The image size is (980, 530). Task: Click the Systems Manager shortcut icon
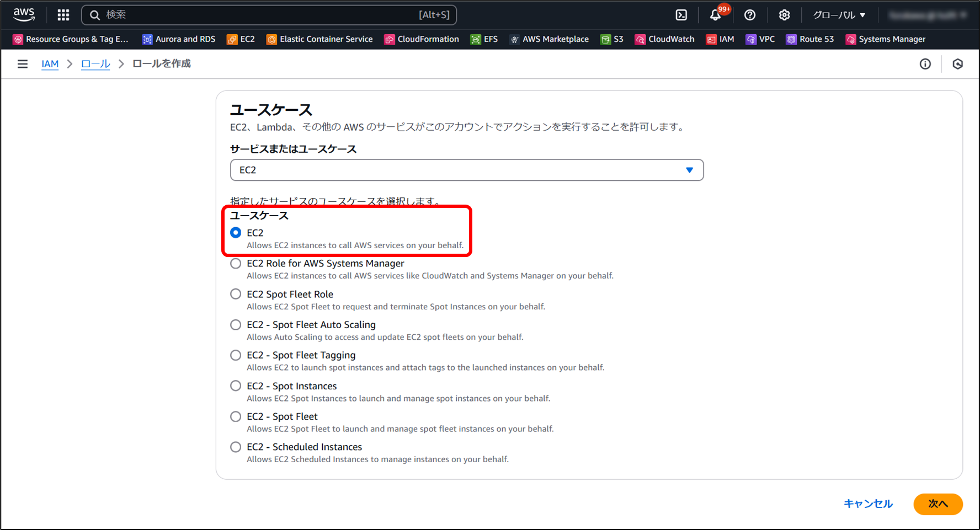click(x=851, y=39)
